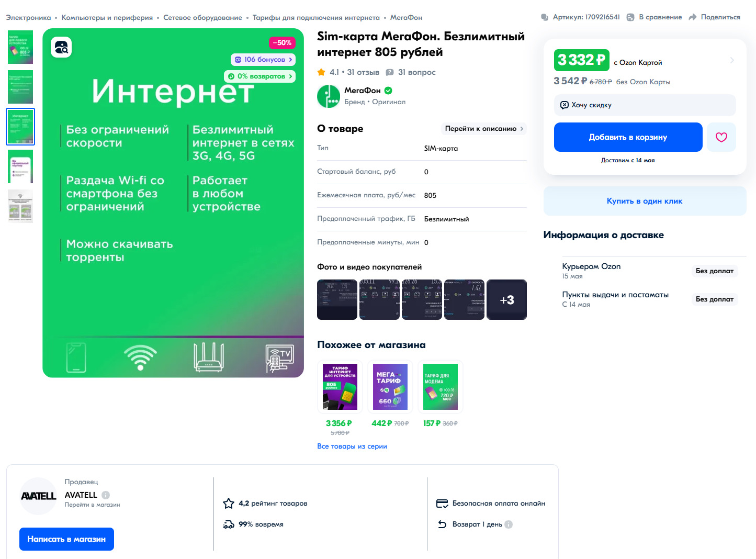Image resolution: width=756 pixels, height=559 pixels.
Task: Click the questions icon near 31 вопрос
Action: pos(390,72)
